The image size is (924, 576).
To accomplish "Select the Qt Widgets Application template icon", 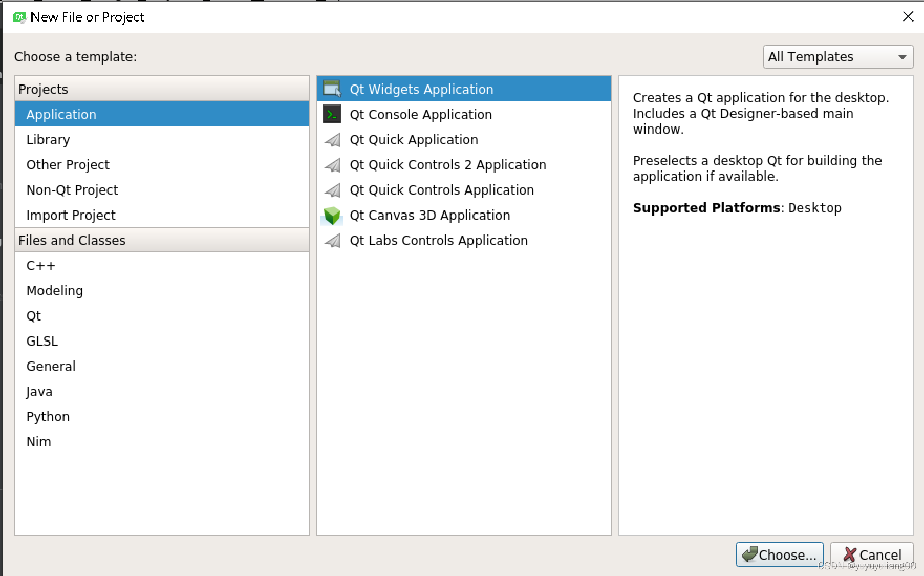I will [331, 89].
